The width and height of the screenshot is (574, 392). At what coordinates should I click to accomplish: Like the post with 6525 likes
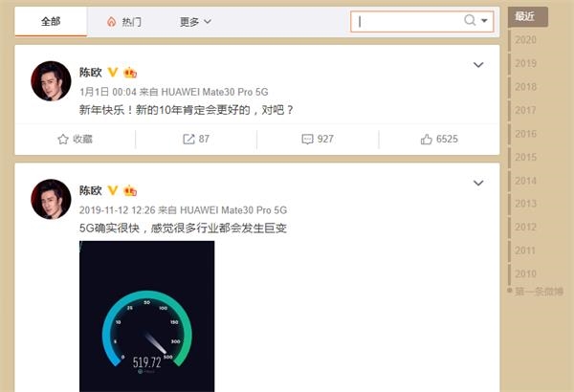click(x=439, y=139)
